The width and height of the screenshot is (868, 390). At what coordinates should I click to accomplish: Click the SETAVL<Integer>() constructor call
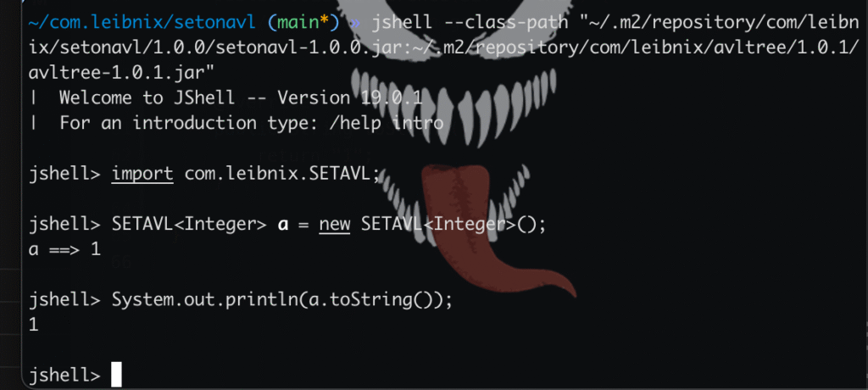pyautogui.click(x=453, y=225)
